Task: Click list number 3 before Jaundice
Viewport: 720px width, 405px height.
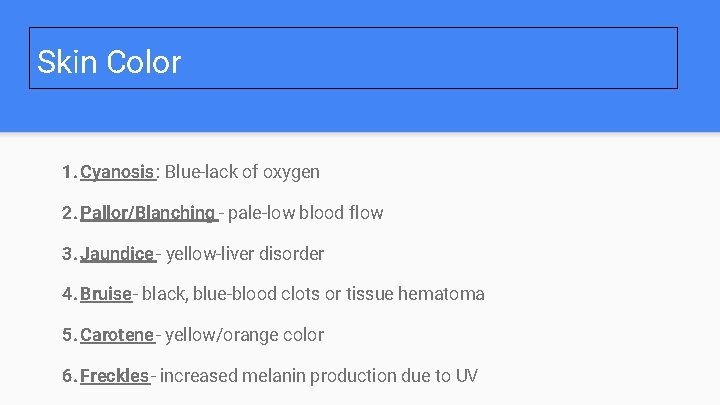Action: tap(66, 254)
